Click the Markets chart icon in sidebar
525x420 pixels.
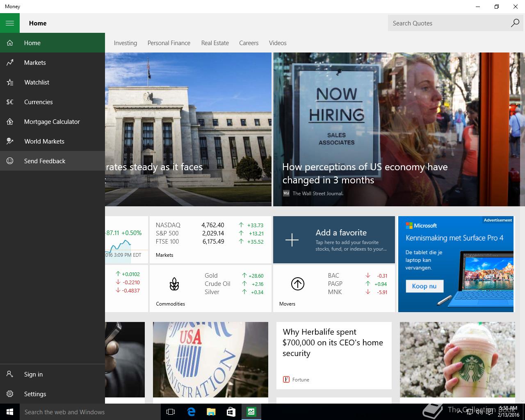[10, 62]
